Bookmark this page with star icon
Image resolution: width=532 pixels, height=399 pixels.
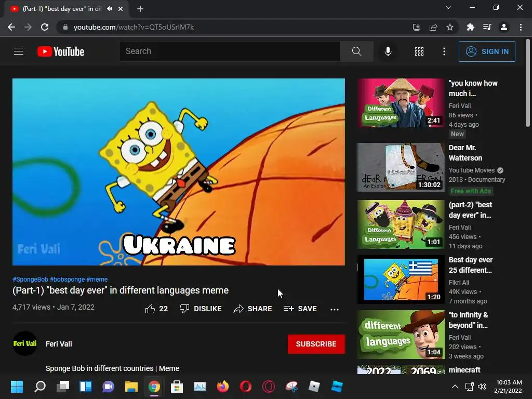pos(449,27)
